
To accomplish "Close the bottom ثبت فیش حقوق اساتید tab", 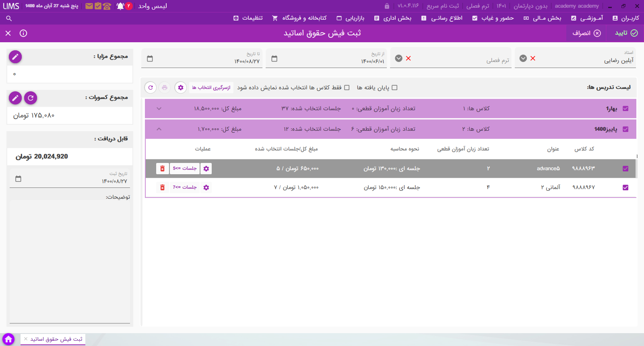I will point(26,339).
